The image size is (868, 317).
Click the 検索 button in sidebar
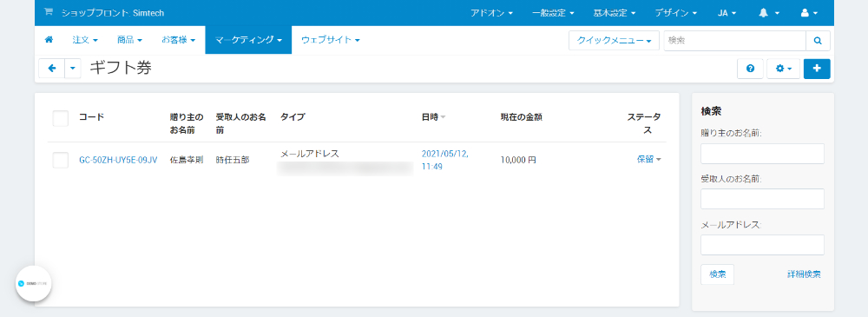point(718,274)
